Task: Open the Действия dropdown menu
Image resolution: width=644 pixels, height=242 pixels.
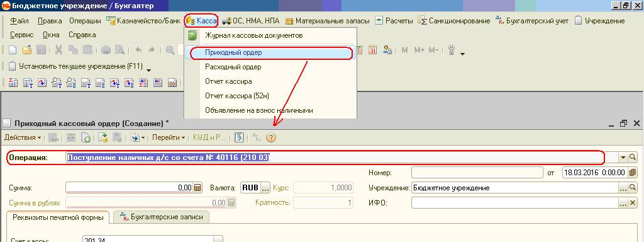Action: pyautogui.click(x=22, y=138)
